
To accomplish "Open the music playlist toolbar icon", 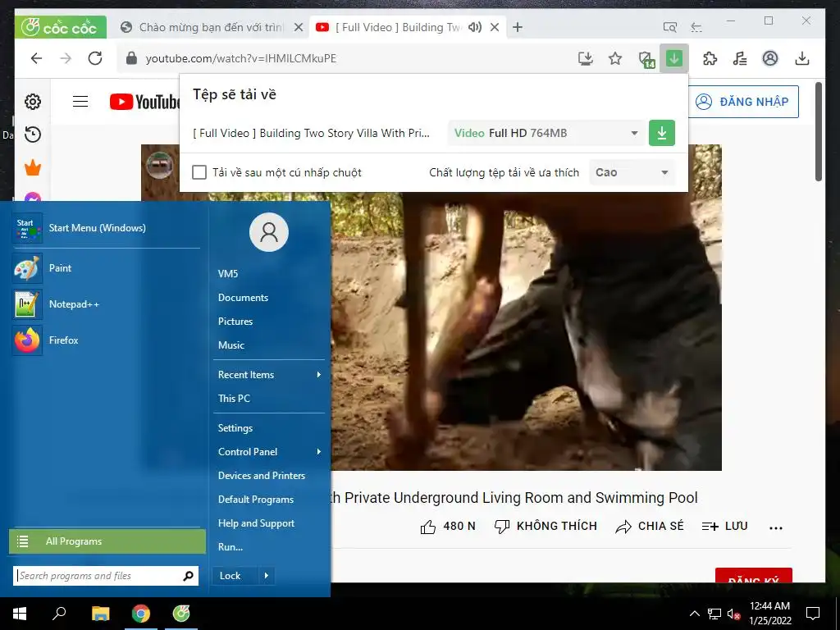I will (740, 58).
